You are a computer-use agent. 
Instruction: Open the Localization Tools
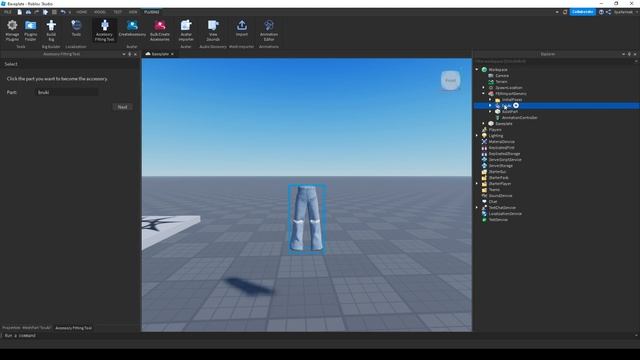[x=76, y=29]
